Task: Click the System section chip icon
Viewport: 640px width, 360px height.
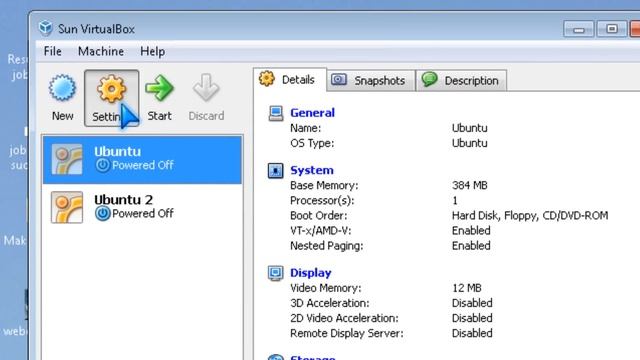Action: click(276, 170)
